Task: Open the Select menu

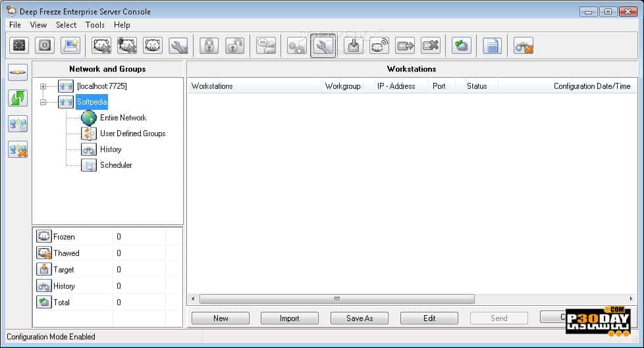Action: [66, 25]
